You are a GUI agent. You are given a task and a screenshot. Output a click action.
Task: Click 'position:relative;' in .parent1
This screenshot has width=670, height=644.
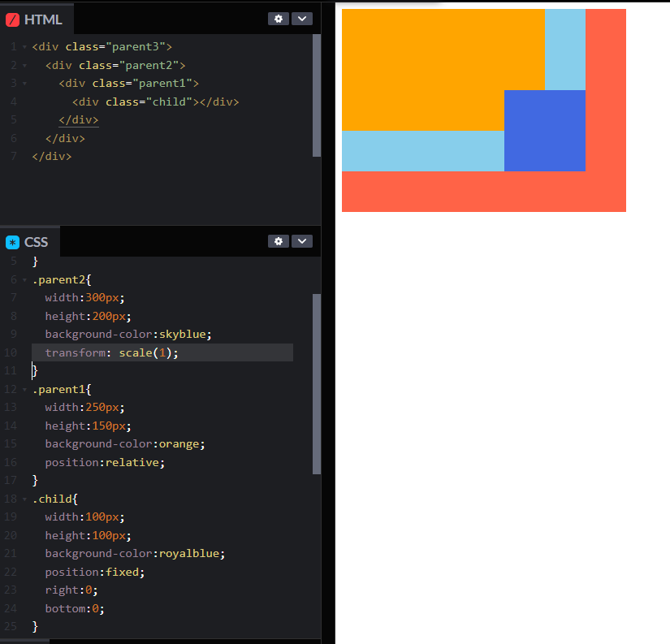point(105,462)
